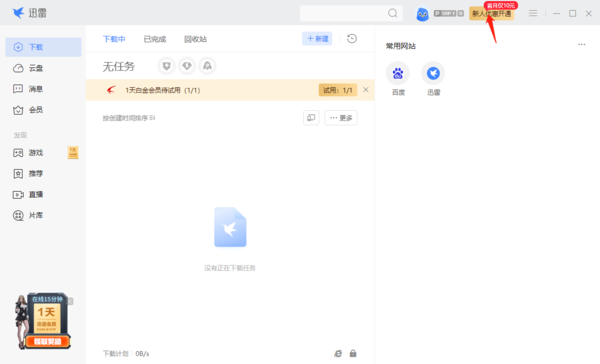The image size is (600, 364).
Task: Click the Xunlei bird logo in title bar
Action: (x=18, y=13)
